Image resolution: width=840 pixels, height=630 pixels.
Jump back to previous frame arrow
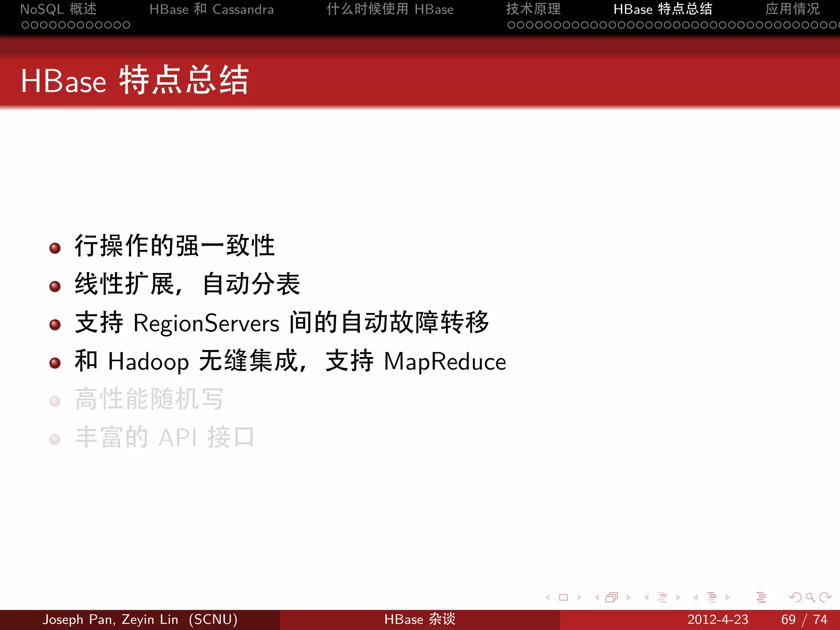(597, 597)
